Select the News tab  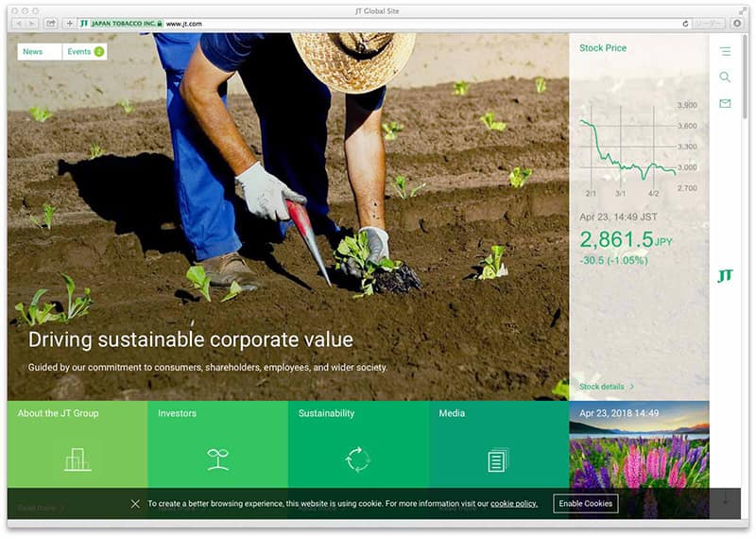pos(40,52)
